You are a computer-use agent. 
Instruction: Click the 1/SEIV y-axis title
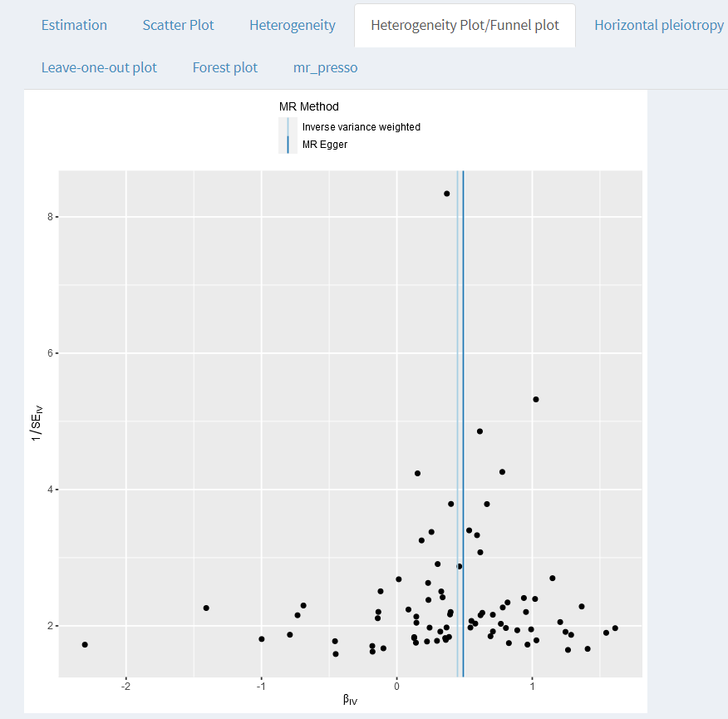tap(38, 423)
